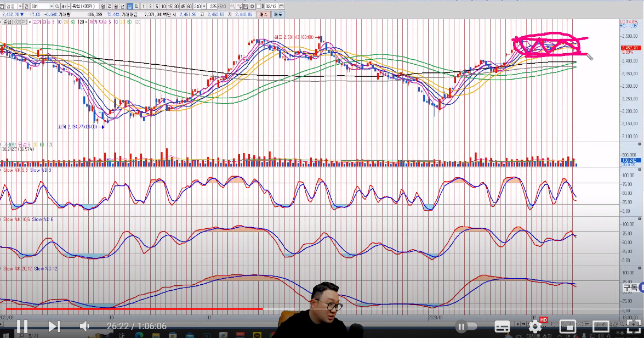Viewport: 644px width, 338px height.
Task: Click the 고가 단순 moving average legend
Action: tap(43, 22)
